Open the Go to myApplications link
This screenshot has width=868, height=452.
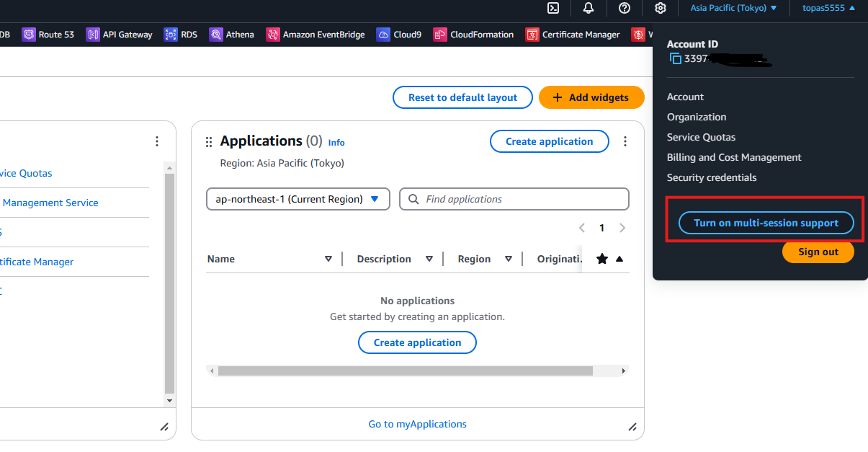click(x=418, y=424)
